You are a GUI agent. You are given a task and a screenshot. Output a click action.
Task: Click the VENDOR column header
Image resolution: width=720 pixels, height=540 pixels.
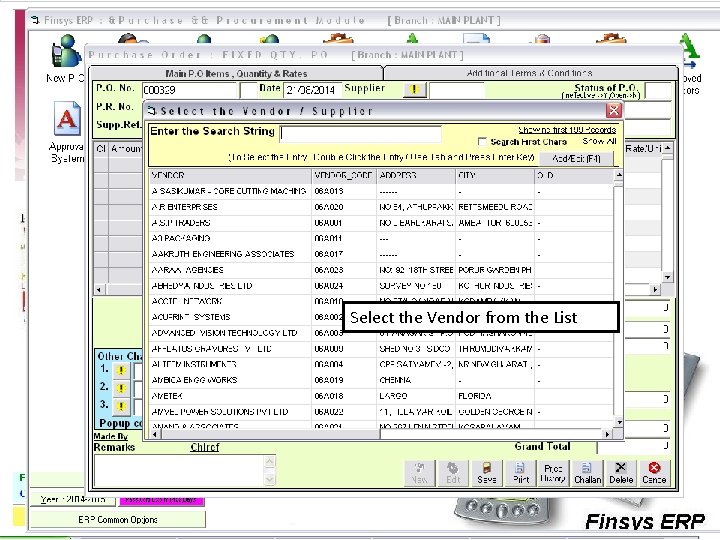(230, 175)
